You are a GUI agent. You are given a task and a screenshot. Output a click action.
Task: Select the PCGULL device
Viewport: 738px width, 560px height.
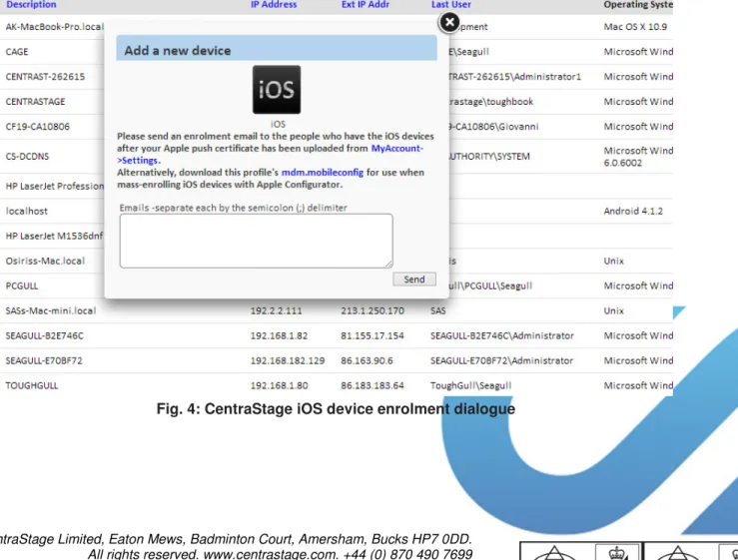[22, 285]
